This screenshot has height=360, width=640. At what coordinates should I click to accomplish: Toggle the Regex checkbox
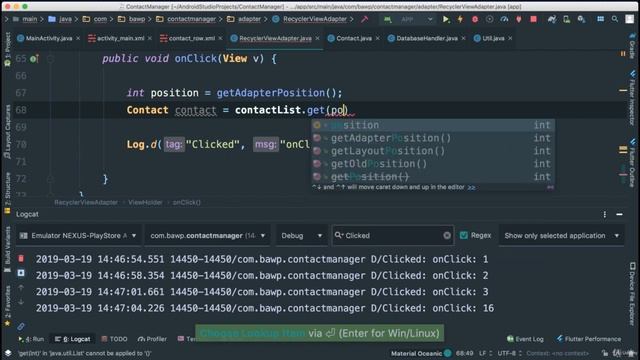(x=464, y=236)
